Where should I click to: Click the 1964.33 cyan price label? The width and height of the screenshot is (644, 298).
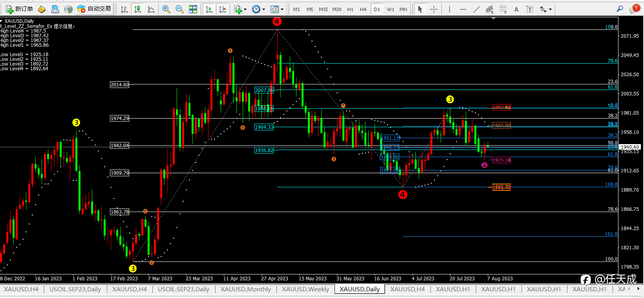tap(264, 127)
